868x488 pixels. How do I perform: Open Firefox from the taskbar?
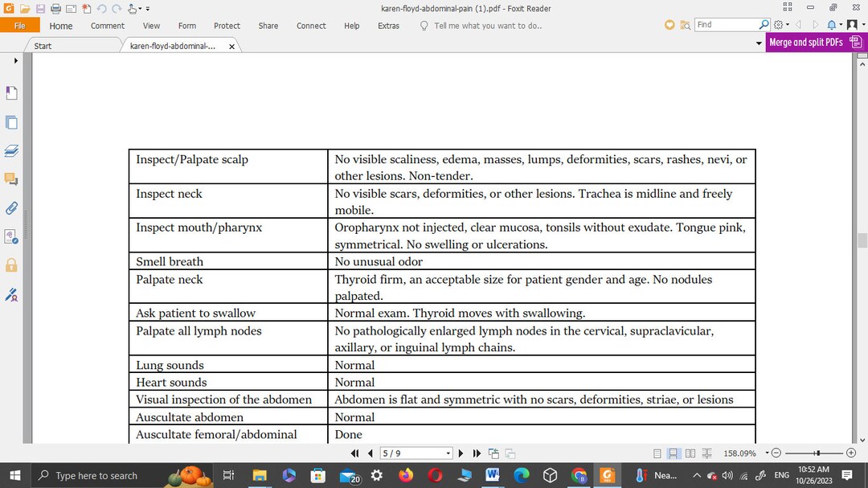pyautogui.click(x=406, y=475)
